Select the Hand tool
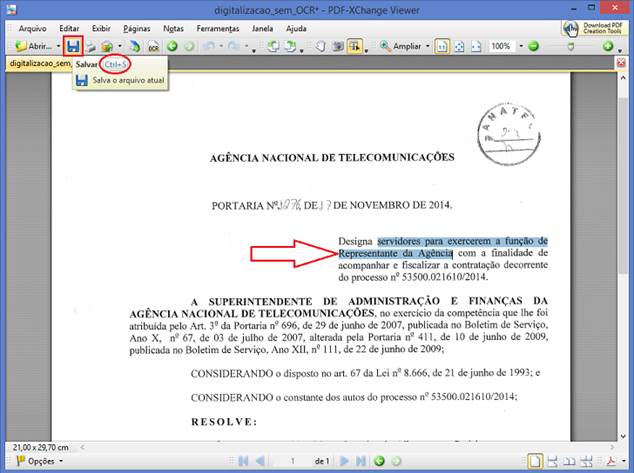Screen dimensions: 634x473 (320, 46)
